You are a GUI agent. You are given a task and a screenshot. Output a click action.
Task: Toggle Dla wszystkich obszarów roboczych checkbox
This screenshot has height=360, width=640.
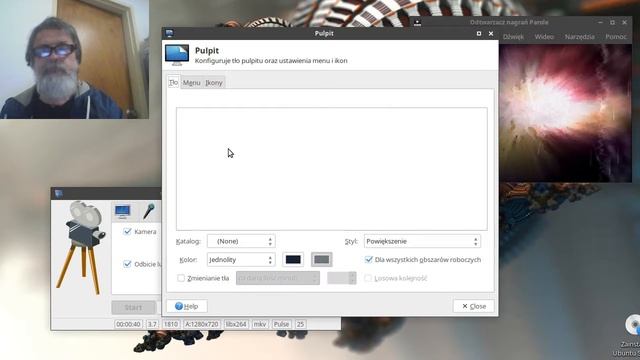(x=369, y=260)
